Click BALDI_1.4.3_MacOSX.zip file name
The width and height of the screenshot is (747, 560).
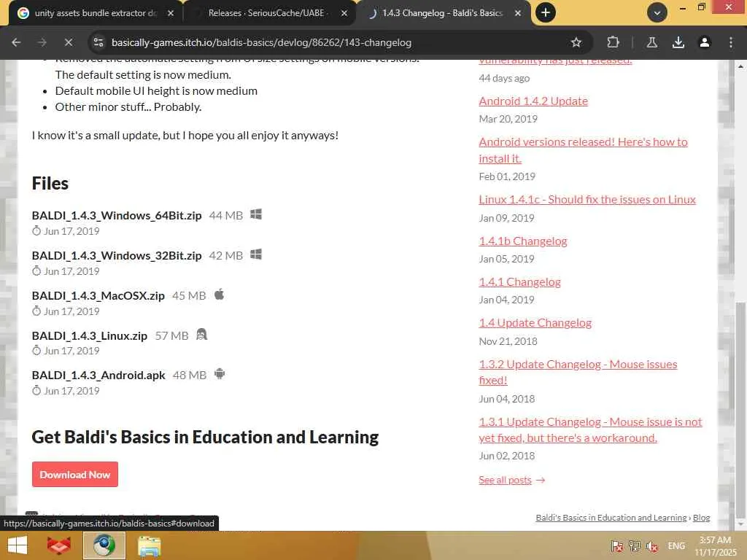(x=98, y=296)
